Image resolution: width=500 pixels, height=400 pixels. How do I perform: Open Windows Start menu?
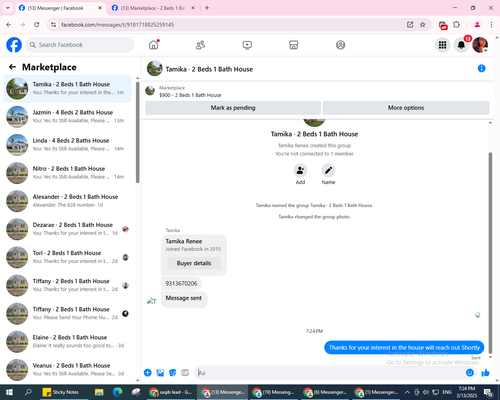coord(9,392)
